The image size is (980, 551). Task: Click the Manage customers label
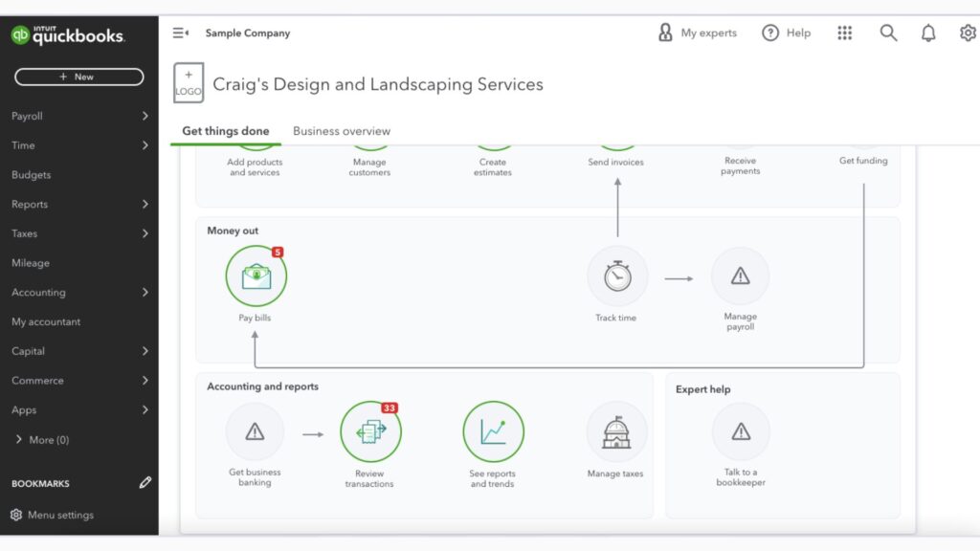point(369,166)
